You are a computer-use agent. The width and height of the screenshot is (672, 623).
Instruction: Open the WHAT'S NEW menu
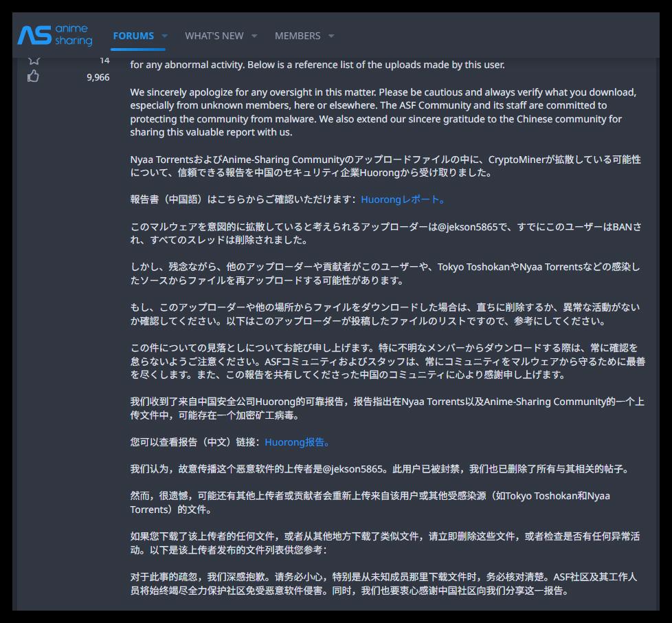215,36
